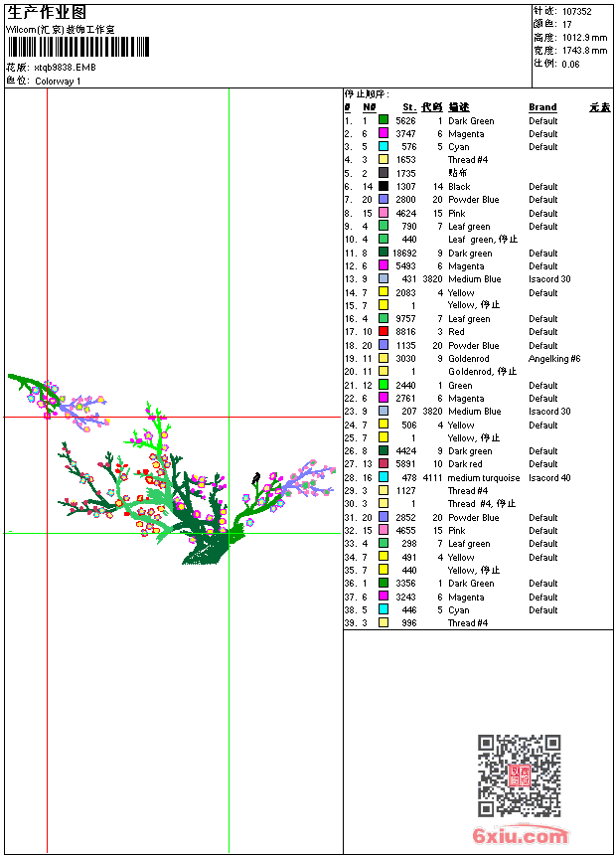Viewport: 616px width, 855px height.
Task: Click the width value 1743.8 mm
Action: pyautogui.click(x=584, y=51)
